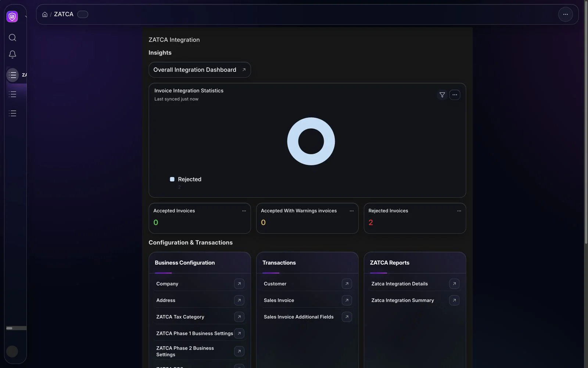Image resolution: width=588 pixels, height=368 pixels.
Task: Click arrow icon for Zatca Integration Details
Action: coord(454,284)
